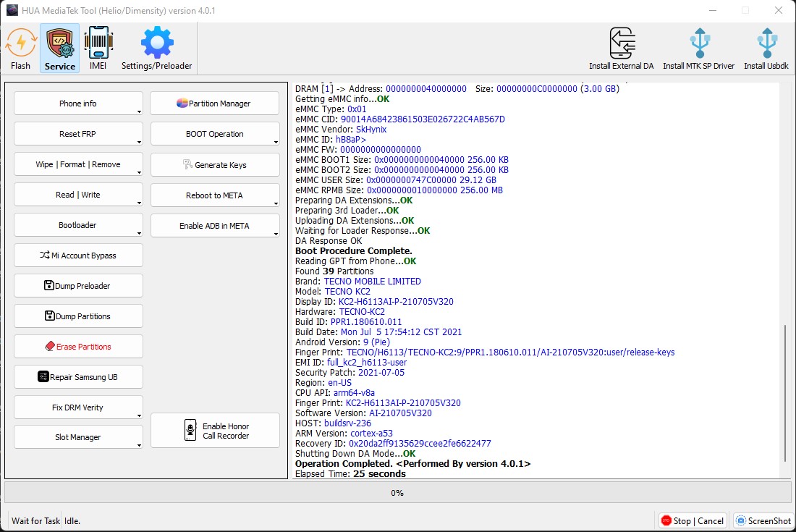Click the Enable ADB in META button
This screenshot has width=796, height=532.
(x=215, y=226)
